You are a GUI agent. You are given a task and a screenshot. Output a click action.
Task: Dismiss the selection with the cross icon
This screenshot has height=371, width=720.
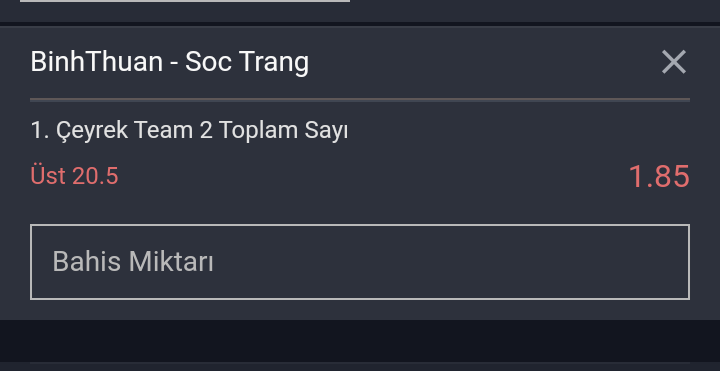click(x=674, y=62)
